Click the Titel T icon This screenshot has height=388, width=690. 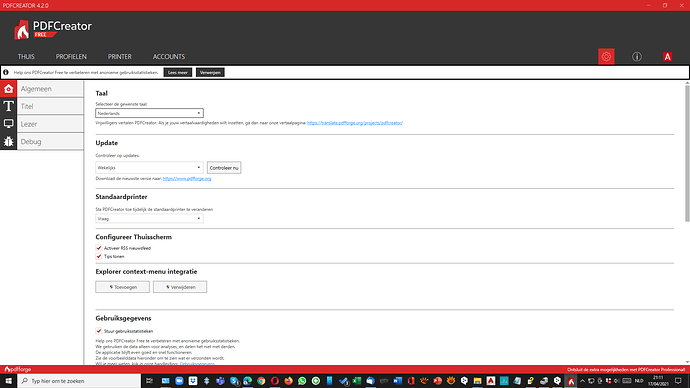(x=8, y=106)
